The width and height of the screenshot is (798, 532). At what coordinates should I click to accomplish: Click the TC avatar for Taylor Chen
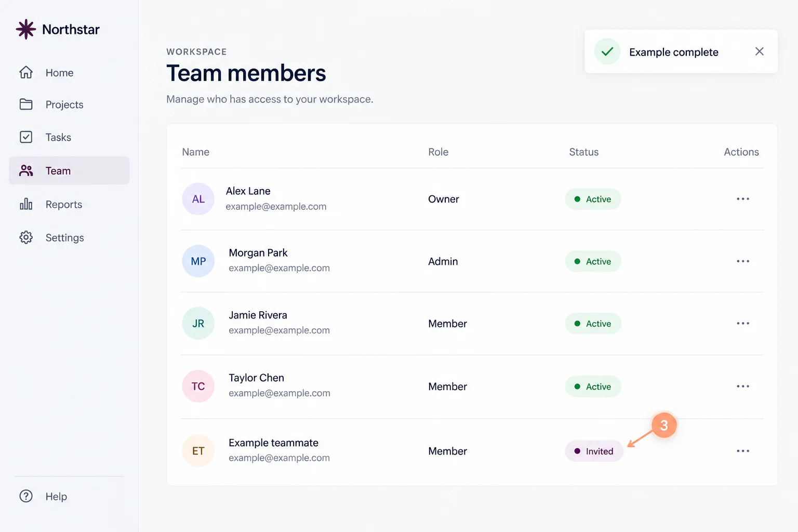198,387
